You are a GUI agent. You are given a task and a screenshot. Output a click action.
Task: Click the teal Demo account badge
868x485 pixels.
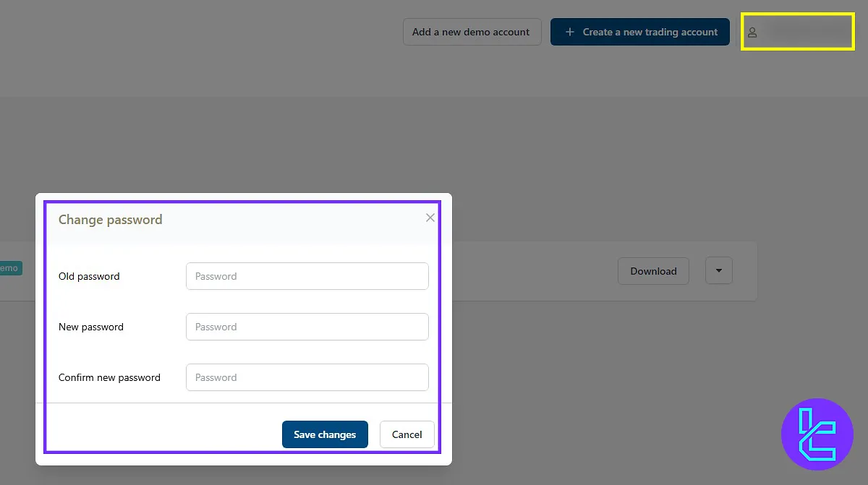(x=9, y=268)
